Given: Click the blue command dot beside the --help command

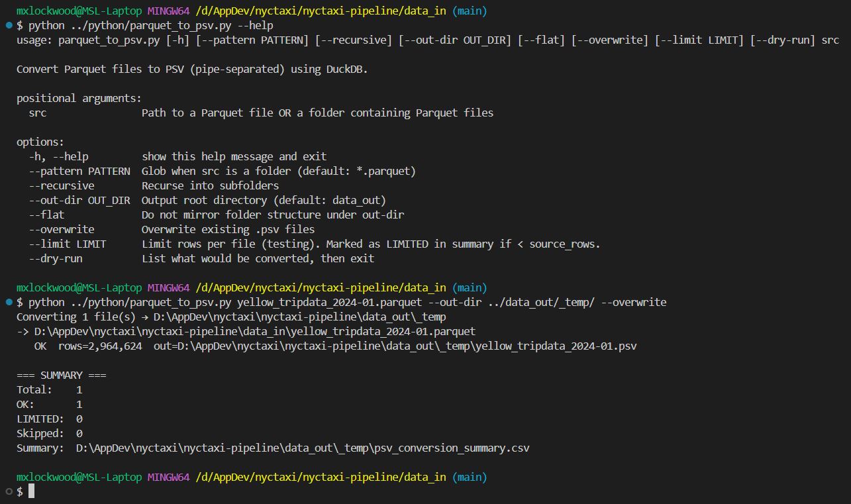Looking at the screenshot, I should pyautogui.click(x=9, y=25).
